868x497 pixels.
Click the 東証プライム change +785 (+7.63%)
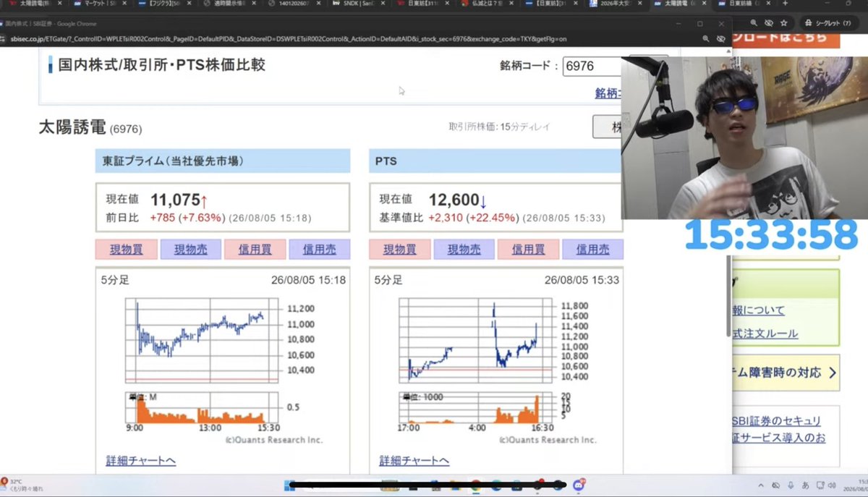188,218
